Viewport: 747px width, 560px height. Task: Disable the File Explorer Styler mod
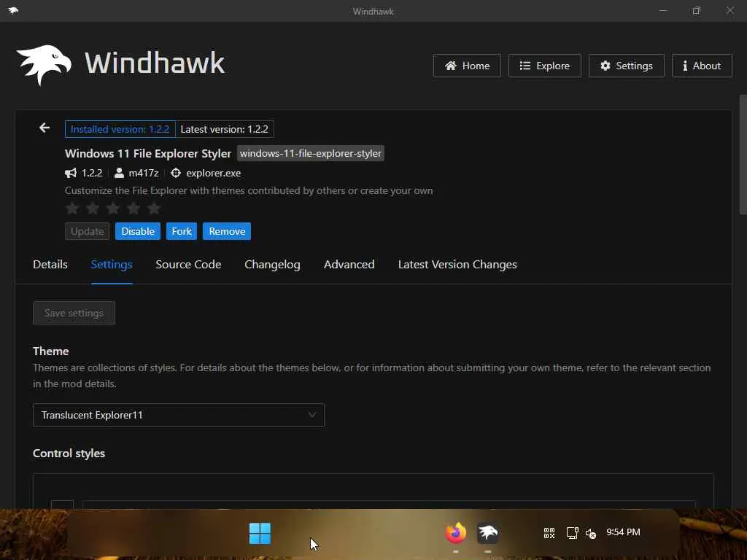pyautogui.click(x=138, y=231)
